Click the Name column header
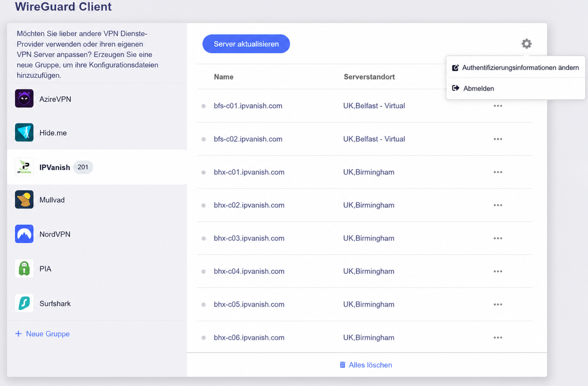This screenshot has width=588, height=386. [x=223, y=77]
